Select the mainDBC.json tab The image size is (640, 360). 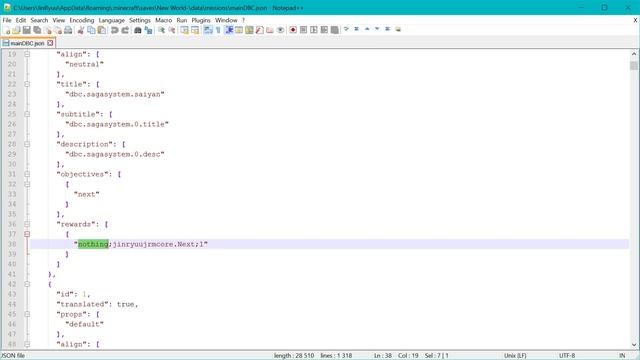[x=27, y=43]
